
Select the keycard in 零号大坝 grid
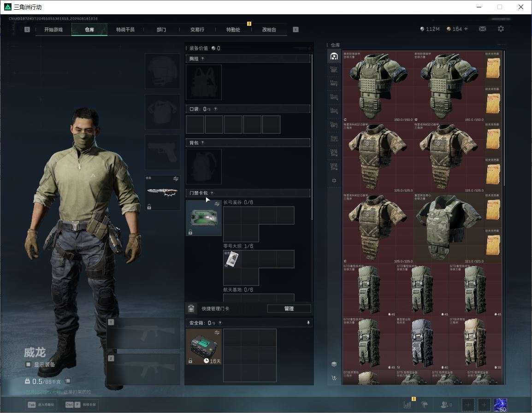(232, 259)
